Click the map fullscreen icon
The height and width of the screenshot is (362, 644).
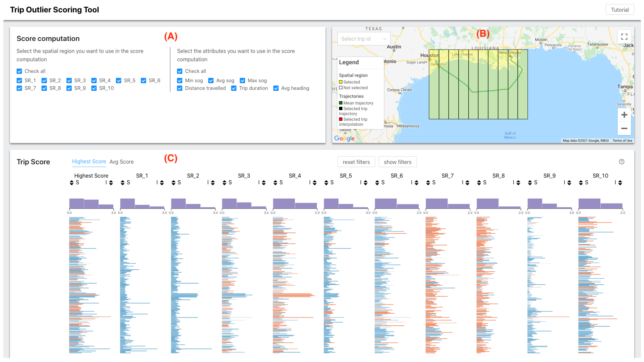[x=624, y=37]
